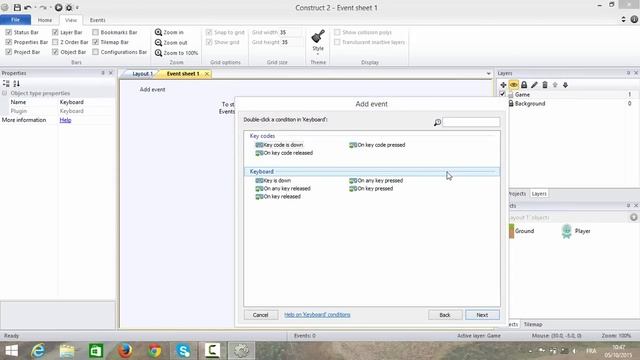Open tab list dropdown arrow

(x=489, y=74)
